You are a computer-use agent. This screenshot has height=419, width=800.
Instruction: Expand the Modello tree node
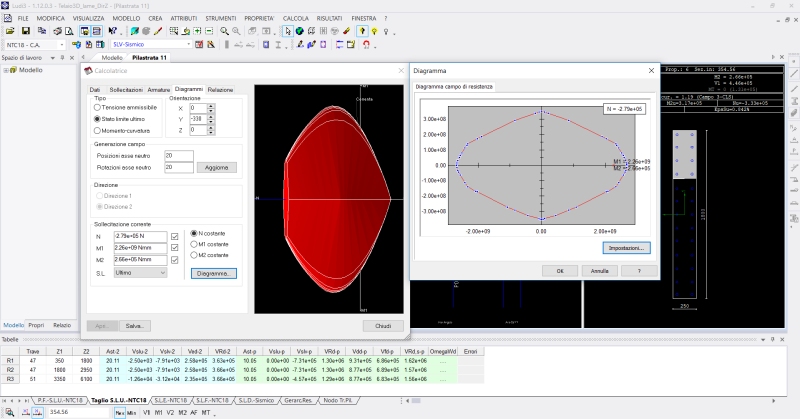point(6,70)
